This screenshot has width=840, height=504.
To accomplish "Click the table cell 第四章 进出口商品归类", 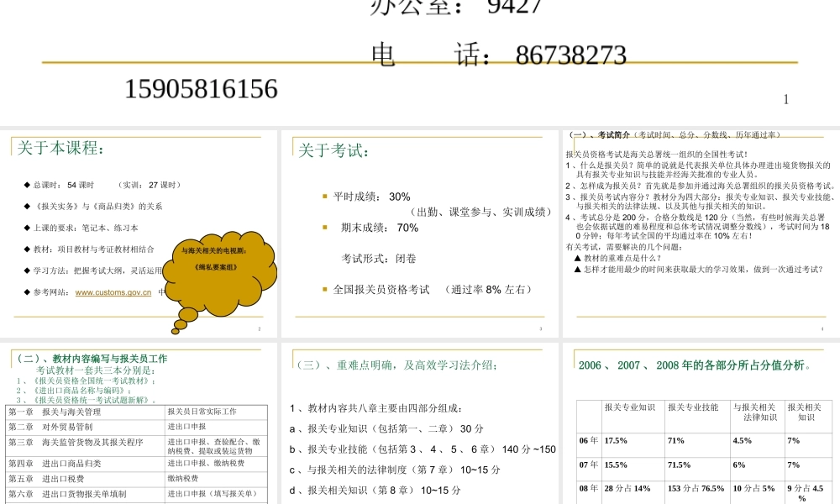I will tap(85, 464).
